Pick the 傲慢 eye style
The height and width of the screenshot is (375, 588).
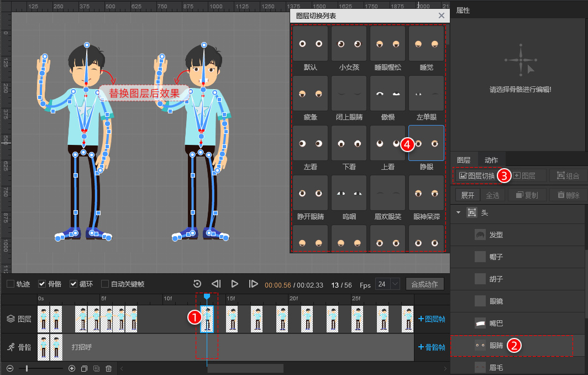pyautogui.click(x=387, y=93)
